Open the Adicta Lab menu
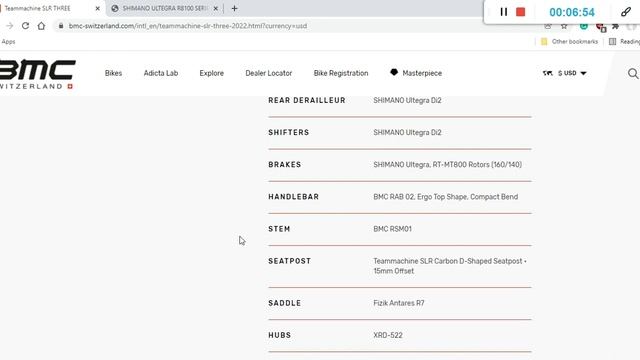Image resolution: width=640 pixels, height=360 pixels. (161, 73)
